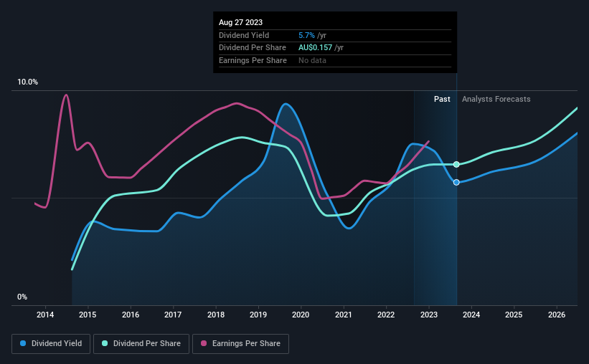
Task: Click the 2015 x-axis label
Action: pos(88,315)
